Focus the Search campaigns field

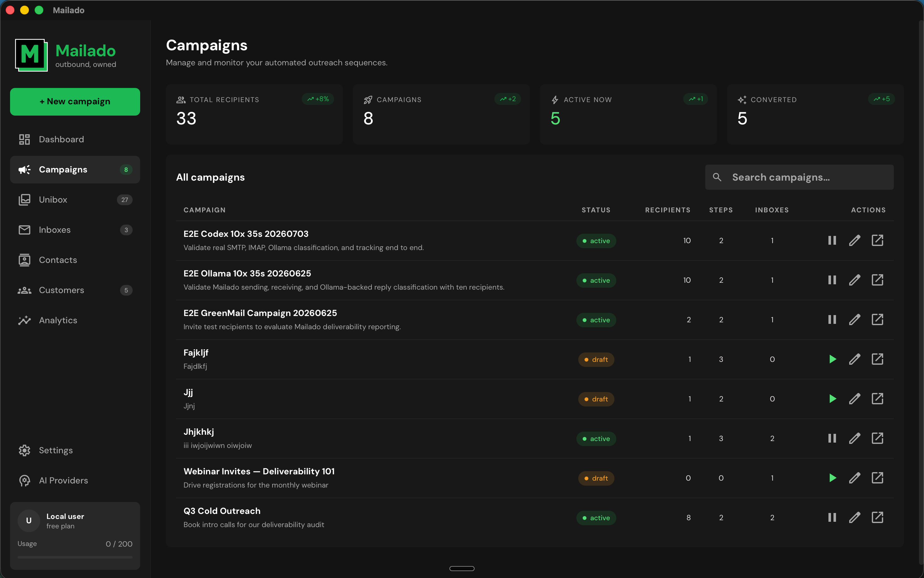click(799, 177)
